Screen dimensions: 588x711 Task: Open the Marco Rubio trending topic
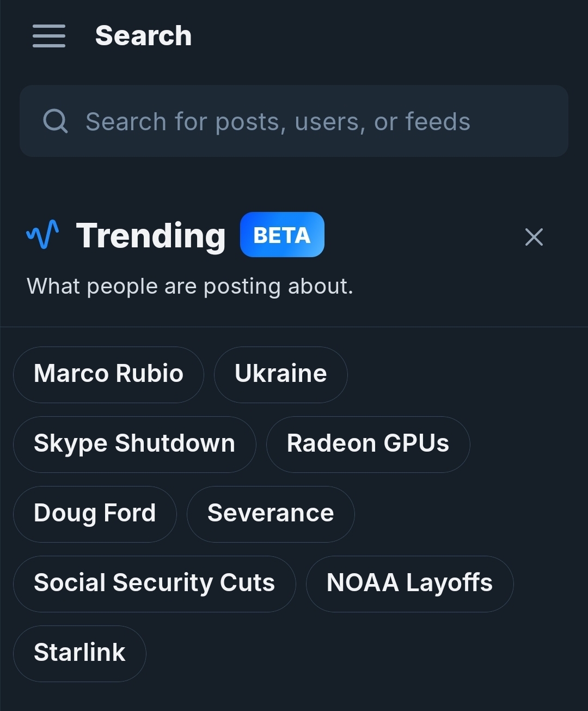108,374
